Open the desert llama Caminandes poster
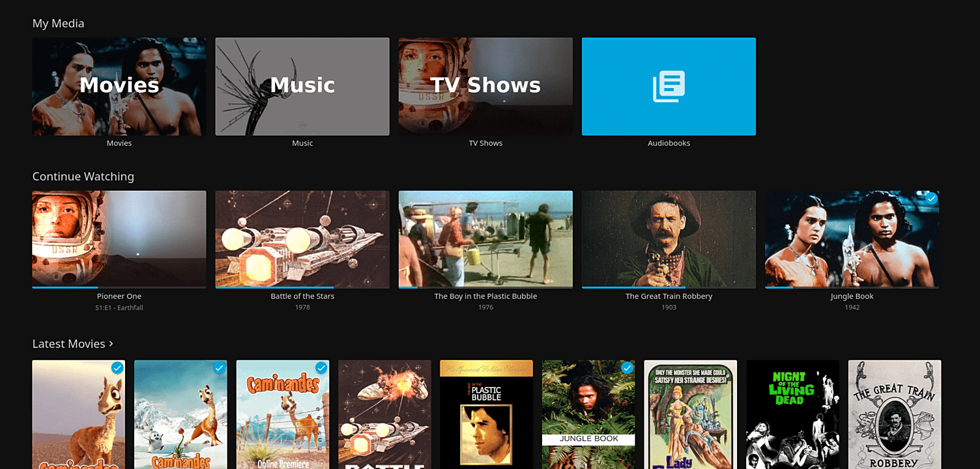The width and height of the screenshot is (980, 469). tap(79, 414)
